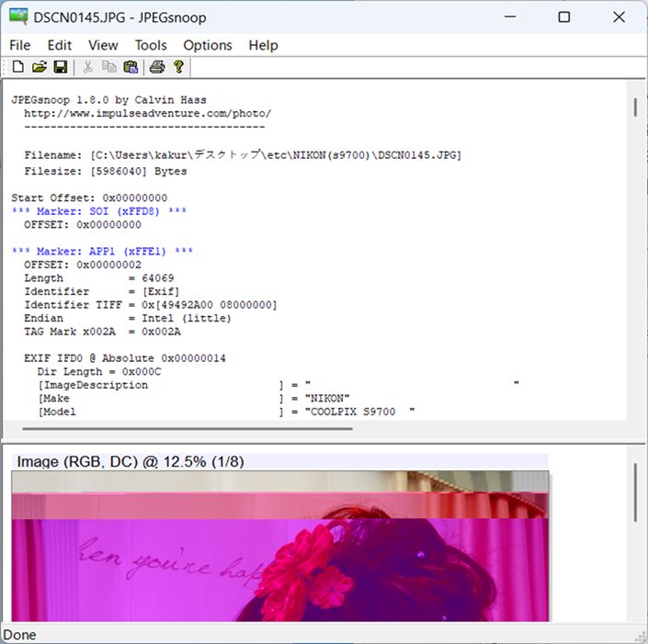
Task: Click the New document toolbar icon
Action: click(x=17, y=67)
